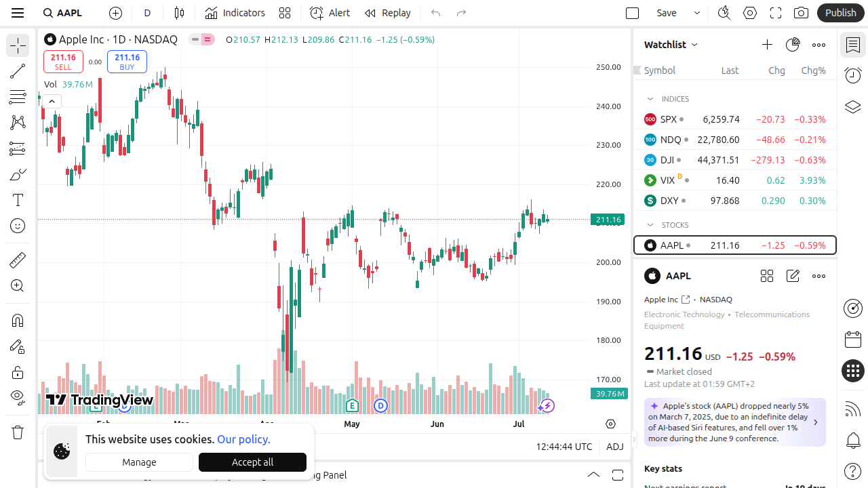This screenshot has width=868, height=488.
Task: Open the main hamburger menu
Action: (x=18, y=13)
